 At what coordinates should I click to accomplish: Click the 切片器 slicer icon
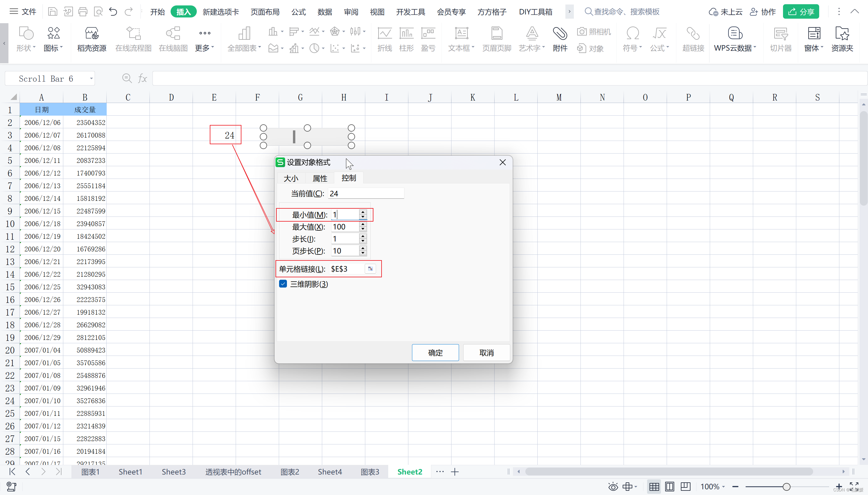tap(781, 39)
